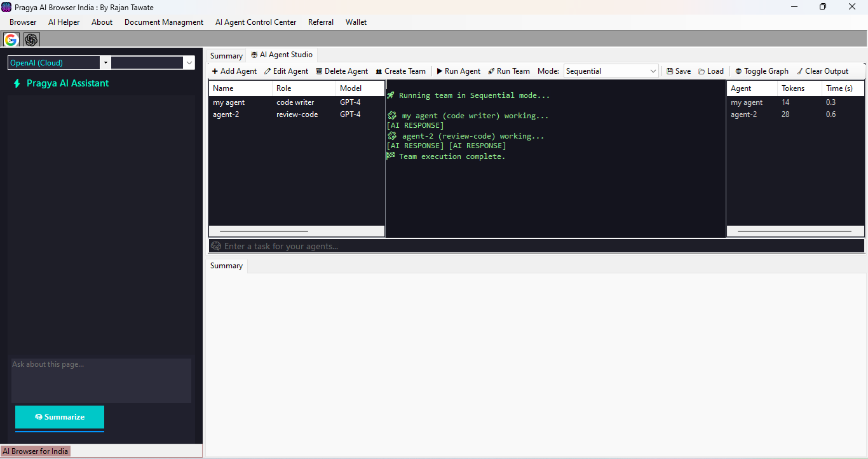The width and height of the screenshot is (868, 459).
Task: Run the selected agent with Run Agent
Action: (x=458, y=71)
